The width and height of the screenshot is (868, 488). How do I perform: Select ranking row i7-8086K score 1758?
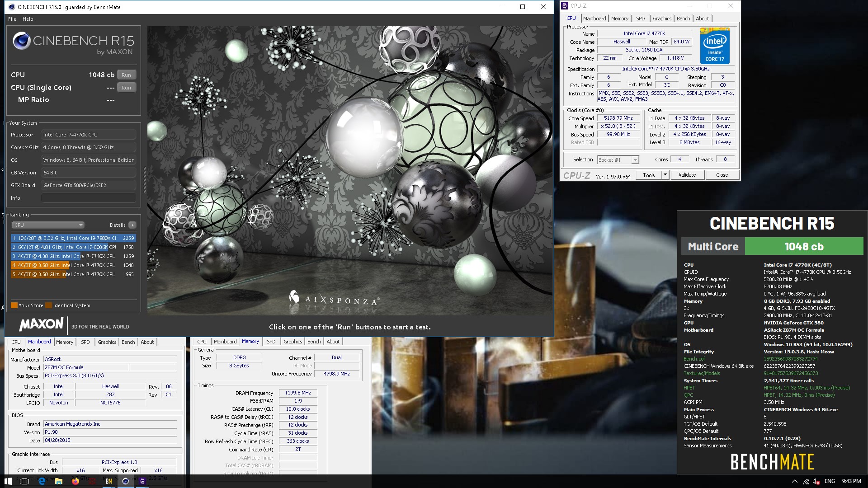pyautogui.click(x=73, y=247)
